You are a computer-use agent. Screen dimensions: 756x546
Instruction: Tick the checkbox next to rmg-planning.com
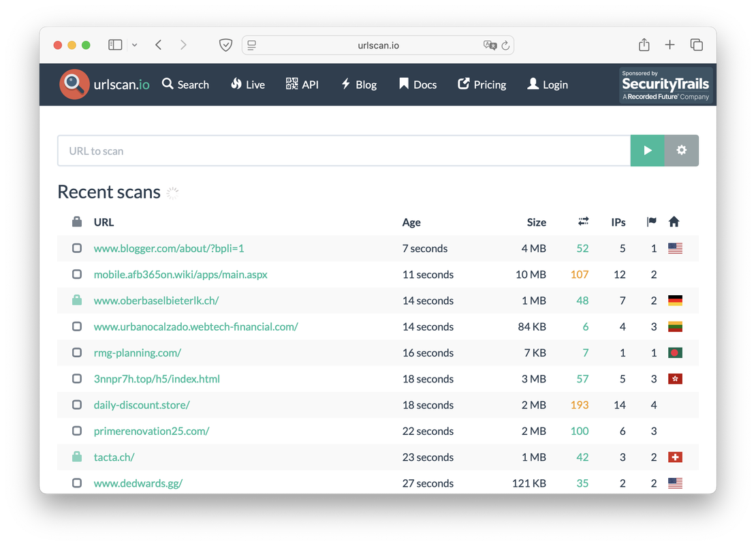click(76, 352)
